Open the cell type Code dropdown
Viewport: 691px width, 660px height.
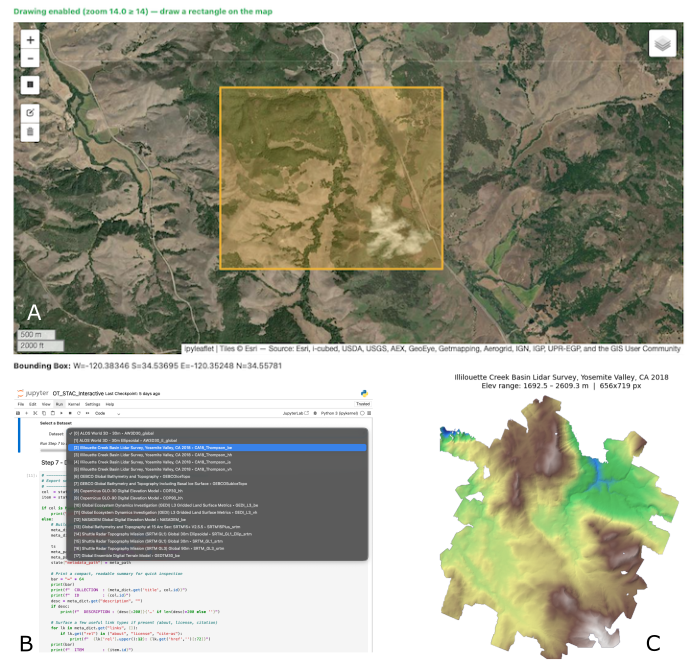pos(108,413)
